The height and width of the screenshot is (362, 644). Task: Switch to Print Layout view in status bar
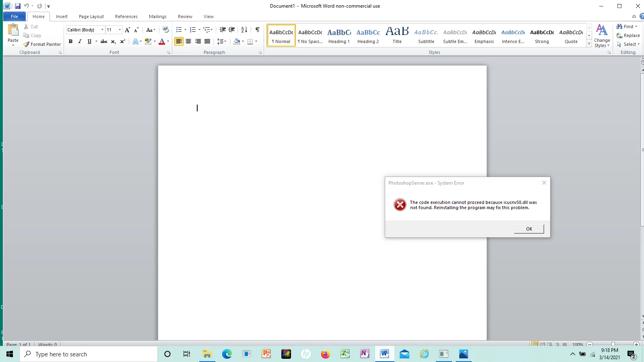tap(535, 344)
